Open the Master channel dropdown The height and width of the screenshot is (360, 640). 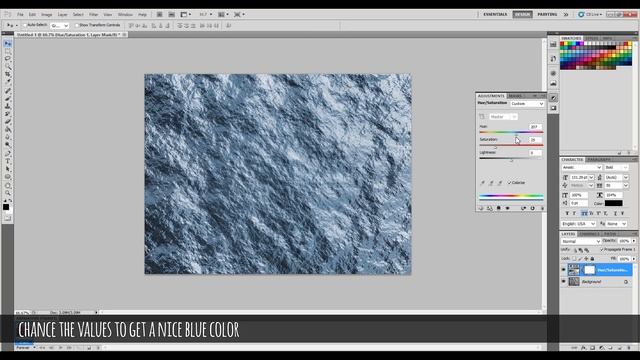[503, 117]
